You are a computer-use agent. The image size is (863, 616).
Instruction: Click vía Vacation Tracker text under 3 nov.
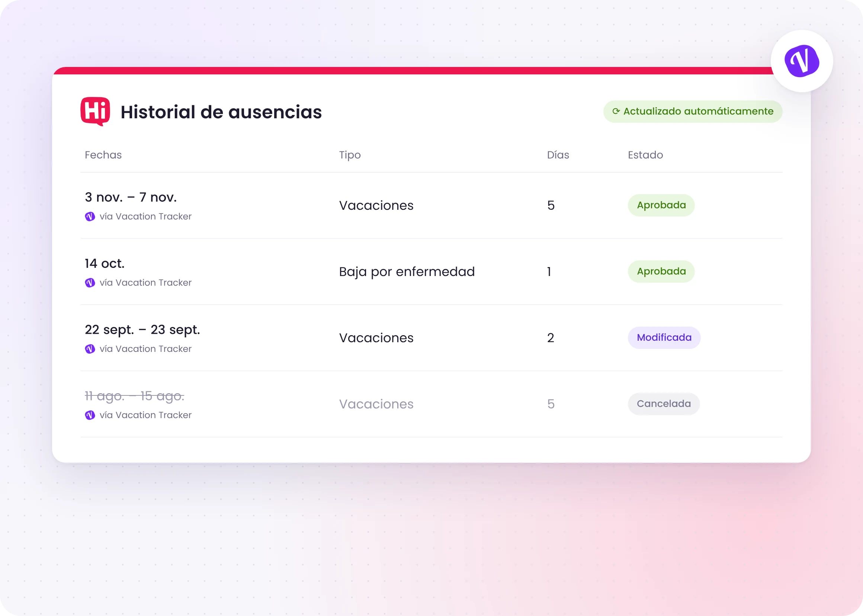[146, 216]
